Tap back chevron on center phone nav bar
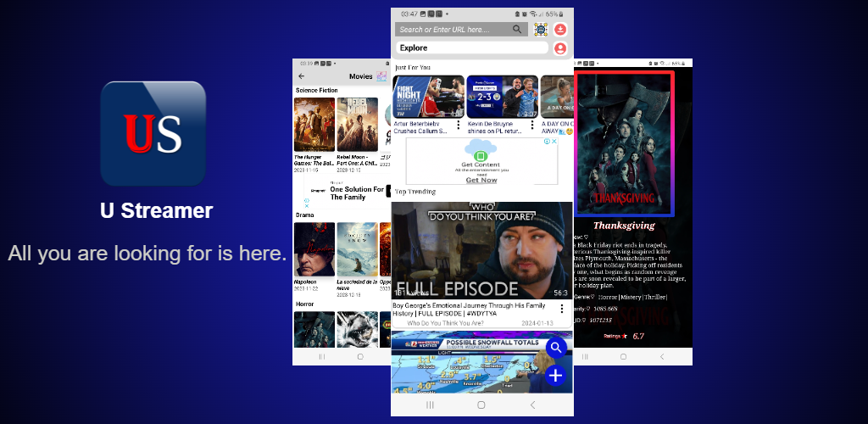Image resolution: width=868 pixels, height=424 pixels. coord(532,405)
